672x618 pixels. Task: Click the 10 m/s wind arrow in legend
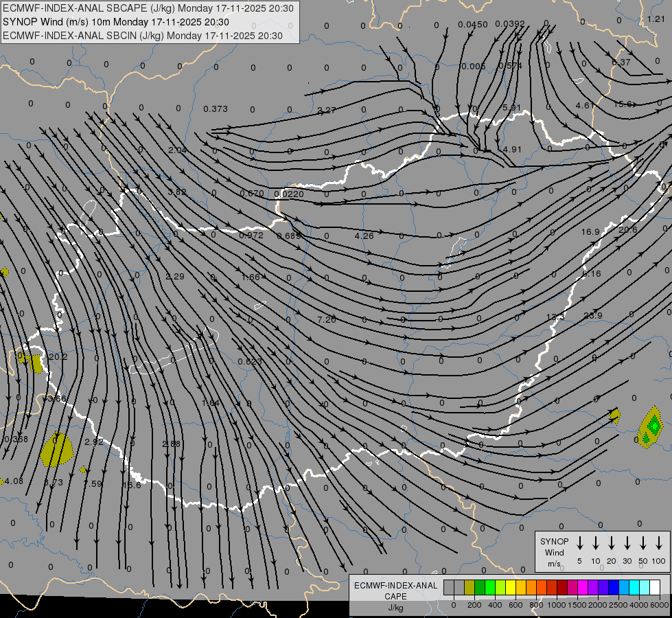coord(596,543)
